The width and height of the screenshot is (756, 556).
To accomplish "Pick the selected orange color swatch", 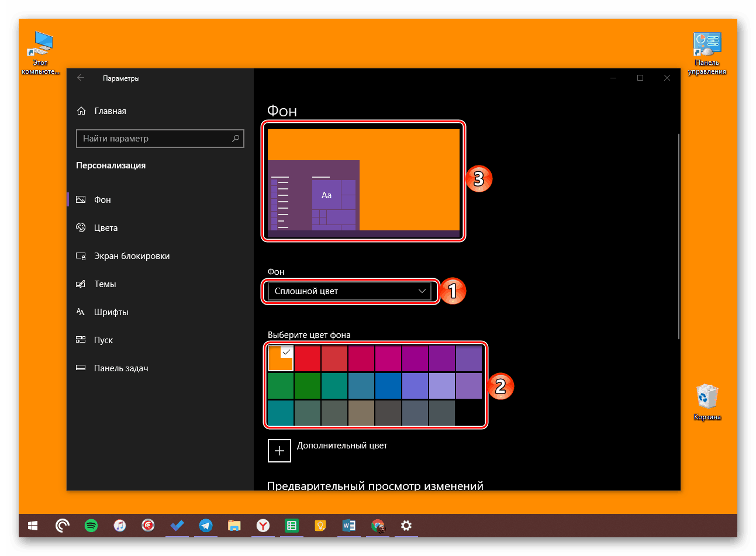I will click(280, 358).
